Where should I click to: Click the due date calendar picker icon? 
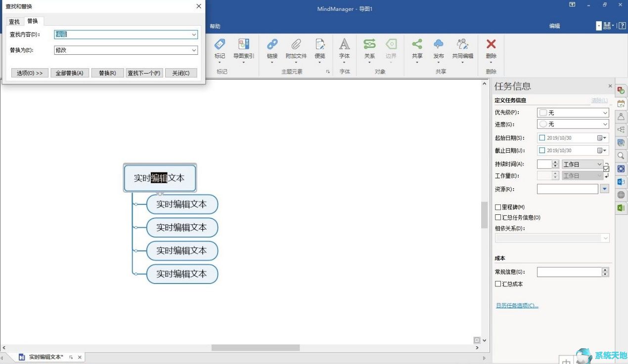tap(602, 150)
